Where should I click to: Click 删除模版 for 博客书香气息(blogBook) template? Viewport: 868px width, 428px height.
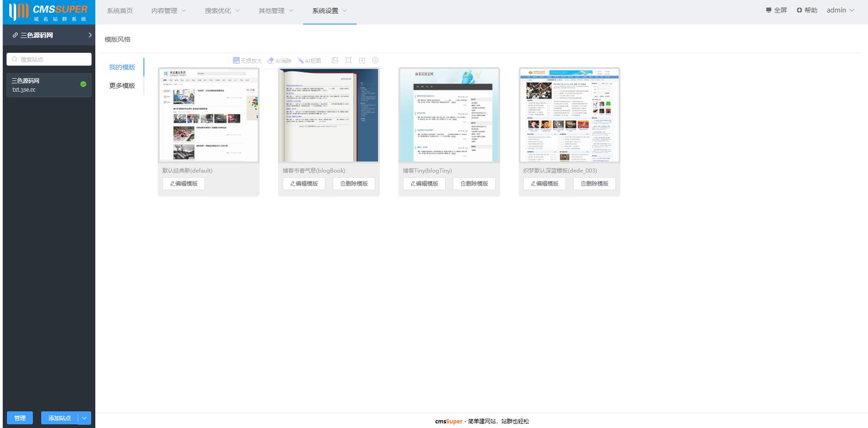pos(354,184)
